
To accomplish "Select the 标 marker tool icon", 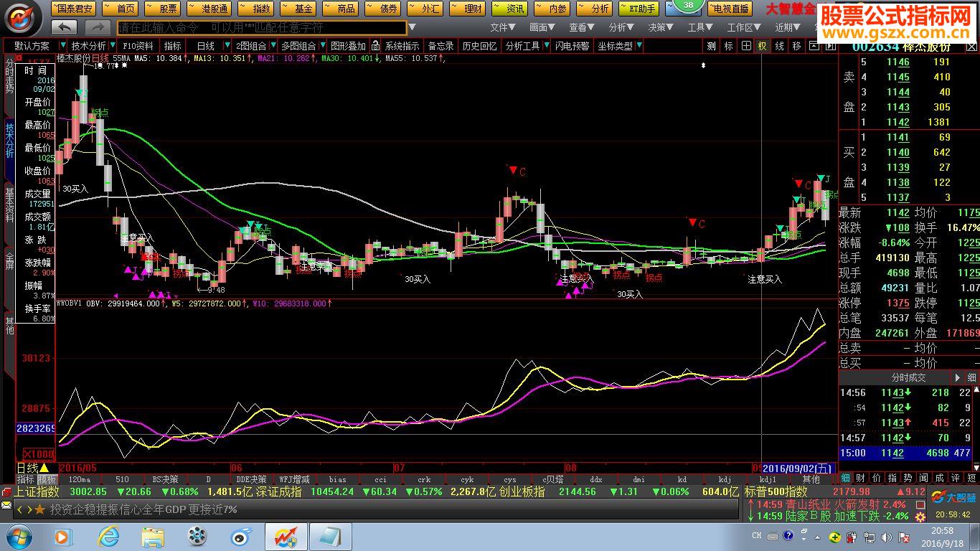I will (728, 46).
